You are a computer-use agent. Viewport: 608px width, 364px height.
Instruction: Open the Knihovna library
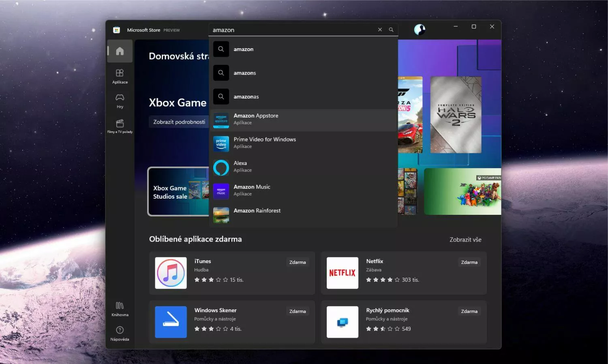coord(120,309)
